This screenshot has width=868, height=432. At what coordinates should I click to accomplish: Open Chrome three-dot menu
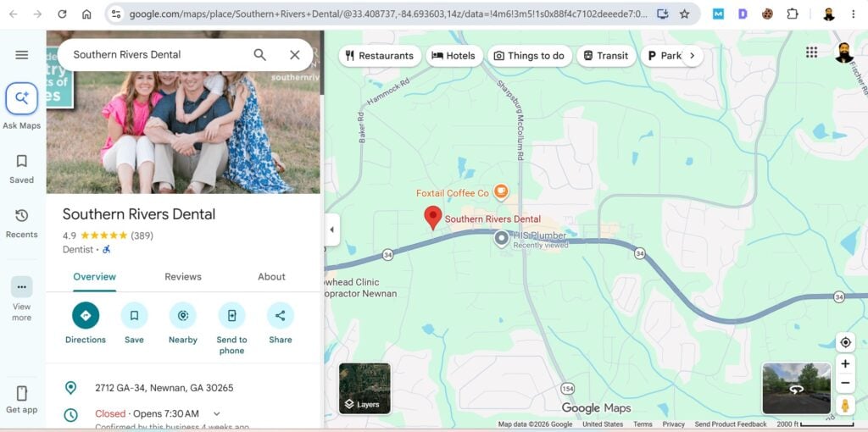pos(853,14)
